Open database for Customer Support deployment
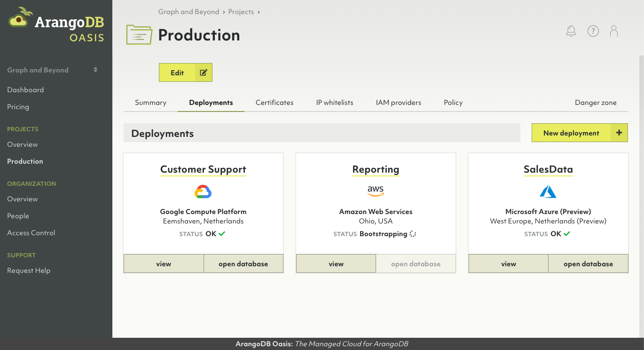This screenshot has height=350, width=644. [243, 264]
